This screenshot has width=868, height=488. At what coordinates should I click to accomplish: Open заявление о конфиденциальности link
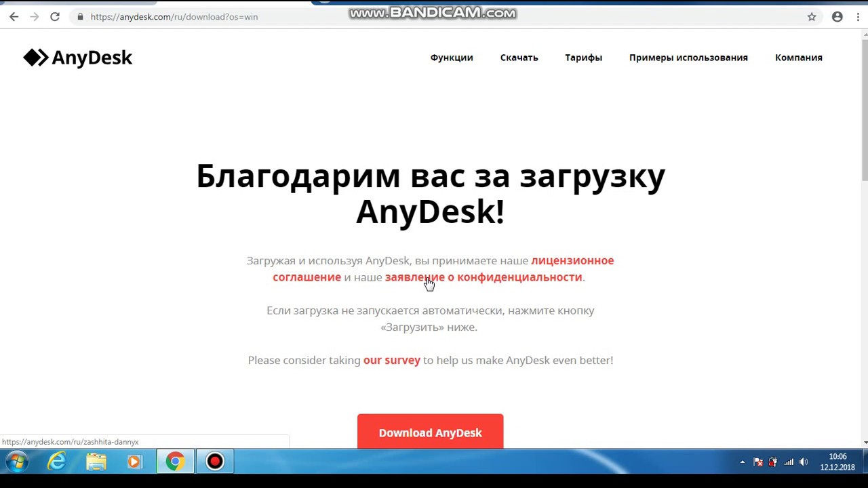[x=484, y=277]
